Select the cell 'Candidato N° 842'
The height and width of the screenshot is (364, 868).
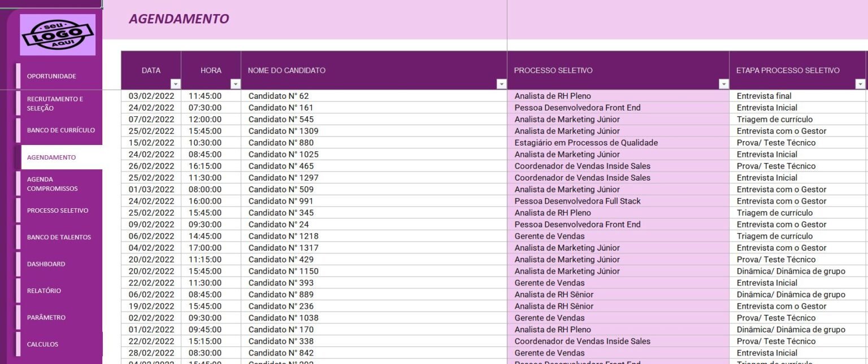(374, 353)
